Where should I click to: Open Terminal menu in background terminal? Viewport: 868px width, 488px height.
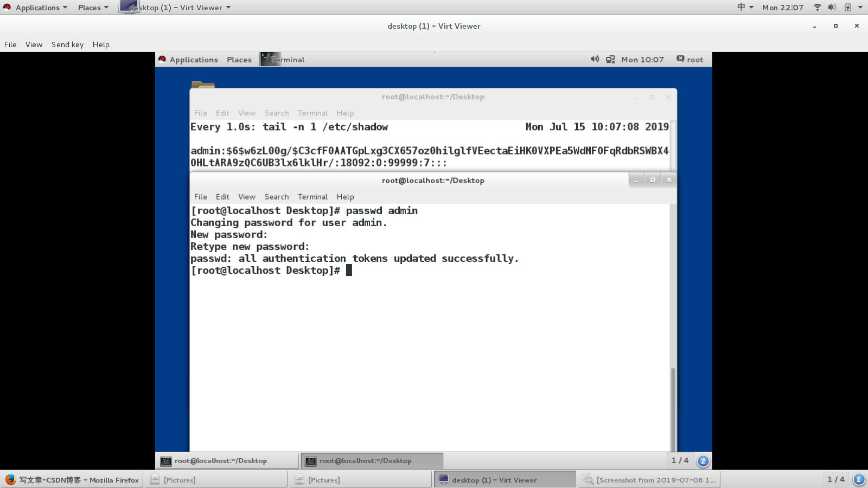click(x=312, y=113)
